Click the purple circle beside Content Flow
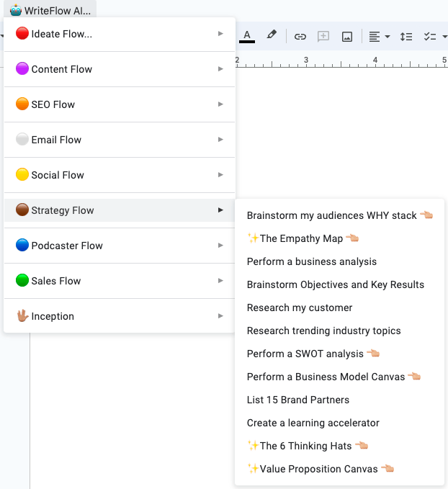The width and height of the screenshot is (448, 489). tap(22, 68)
